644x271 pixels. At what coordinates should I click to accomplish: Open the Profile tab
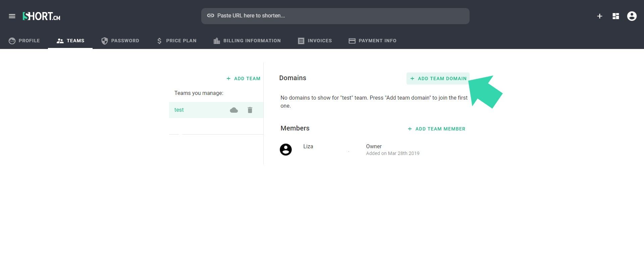24,41
